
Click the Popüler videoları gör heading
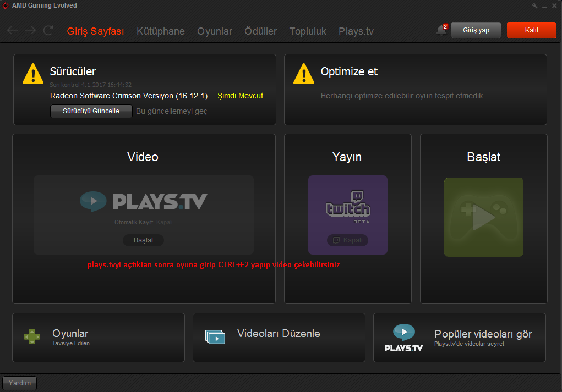click(483, 334)
